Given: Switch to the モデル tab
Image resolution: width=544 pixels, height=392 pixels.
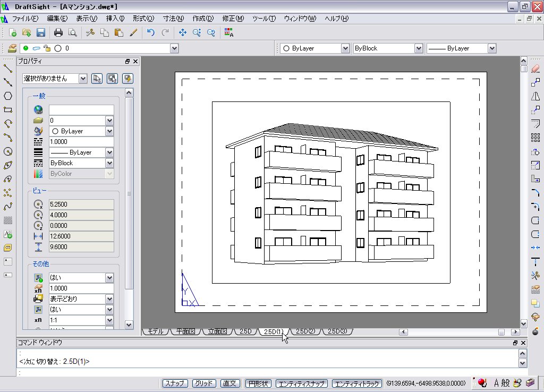Looking at the screenshot, I should (155, 331).
